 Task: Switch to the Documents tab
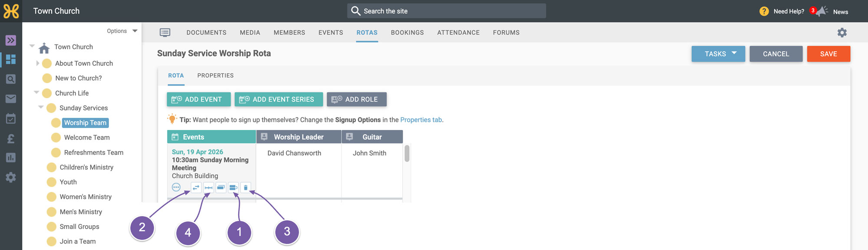207,33
